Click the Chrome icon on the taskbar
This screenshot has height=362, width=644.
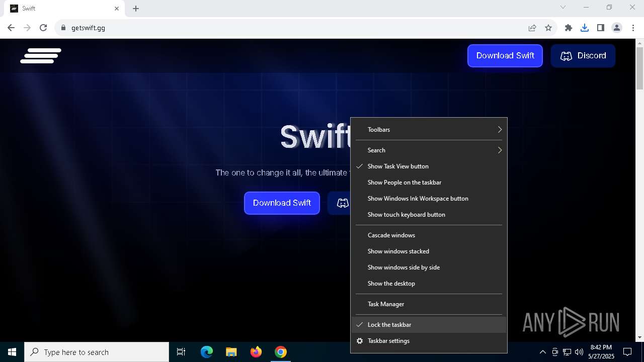[x=281, y=352]
